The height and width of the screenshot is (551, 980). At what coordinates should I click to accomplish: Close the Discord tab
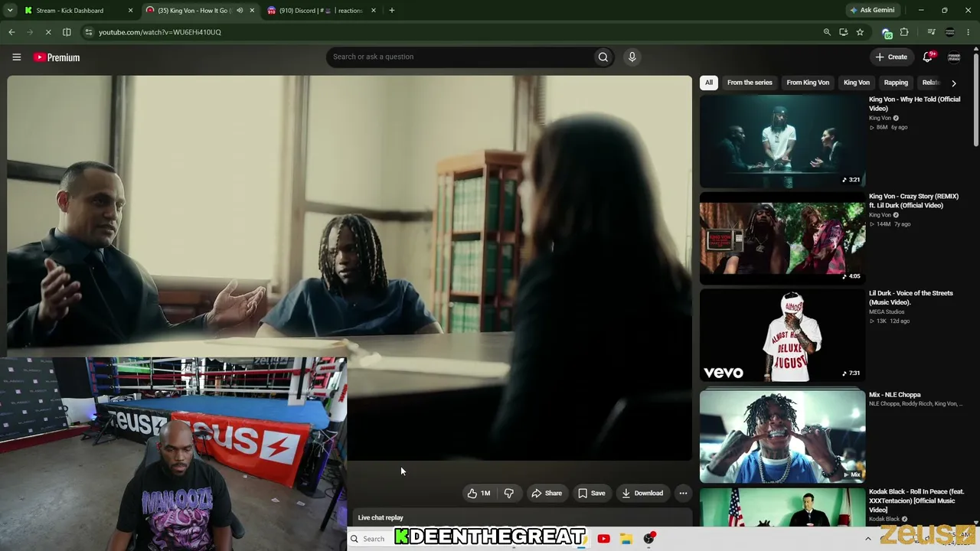coord(374,11)
